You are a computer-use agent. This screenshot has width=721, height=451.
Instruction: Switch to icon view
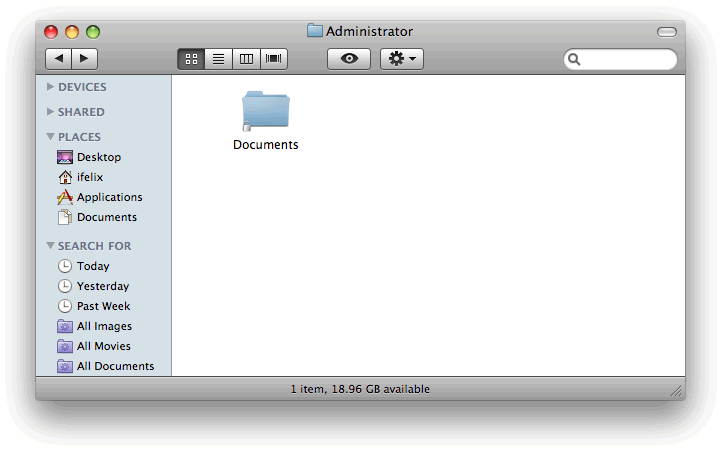(191, 59)
